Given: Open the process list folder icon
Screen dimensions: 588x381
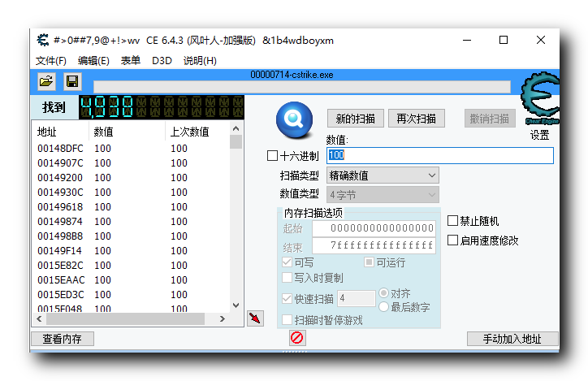Looking at the screenshot, I should pos(46,81).
